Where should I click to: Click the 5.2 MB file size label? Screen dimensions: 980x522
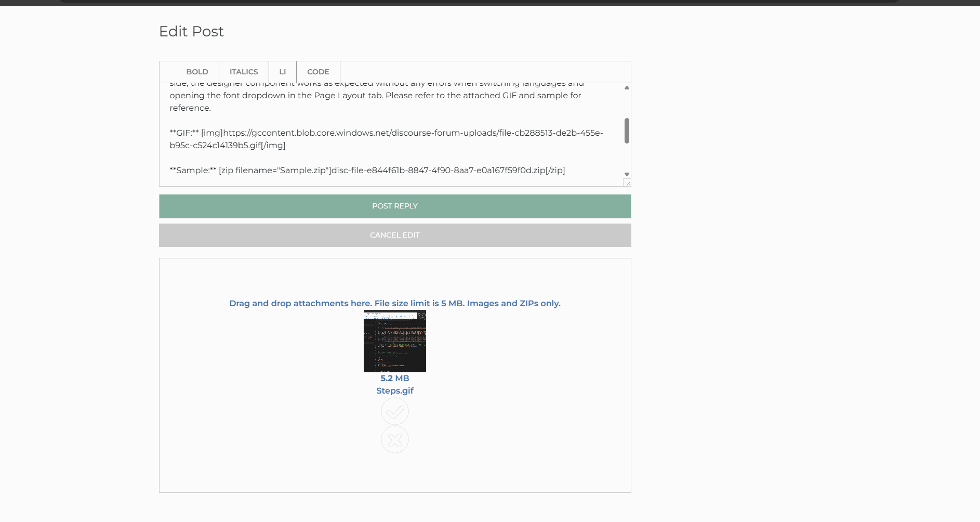[395, 378]
